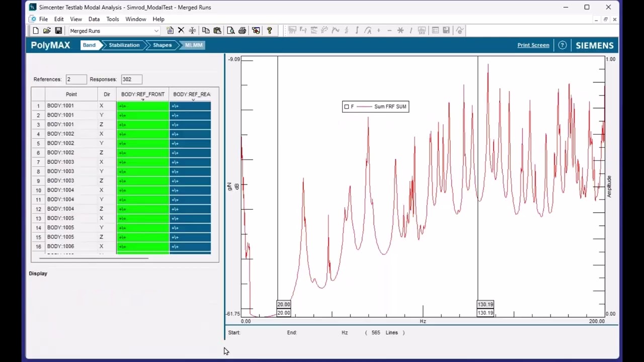Open print preview with the magnifier page icon
Image resolution: width=644 pixels, height=362 pixels.
231,31
